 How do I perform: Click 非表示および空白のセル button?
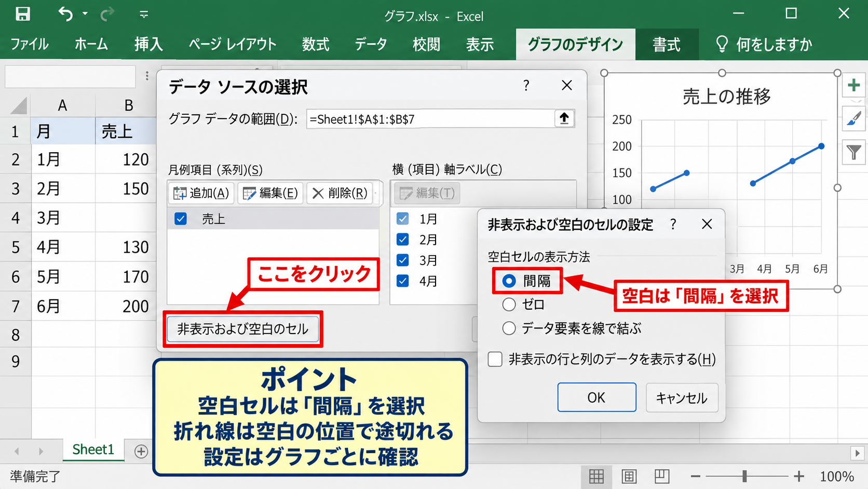pos(242,329)
